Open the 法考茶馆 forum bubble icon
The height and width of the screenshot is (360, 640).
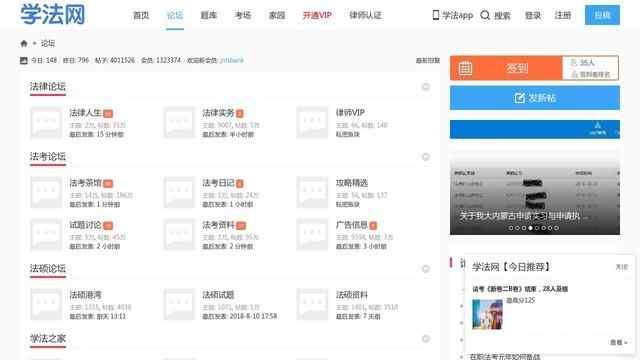click(46, 192)
